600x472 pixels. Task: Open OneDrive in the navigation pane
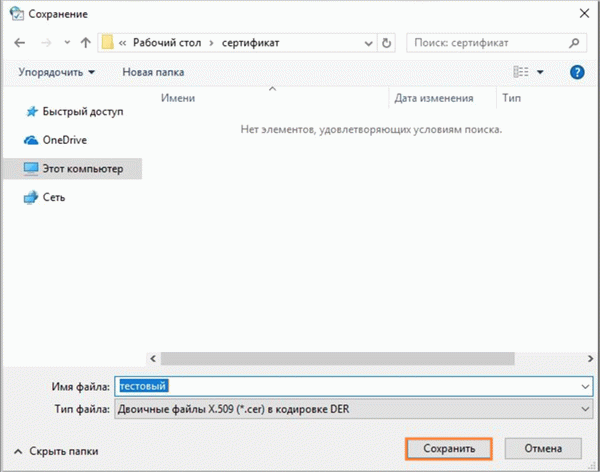(x=56, y=140)
